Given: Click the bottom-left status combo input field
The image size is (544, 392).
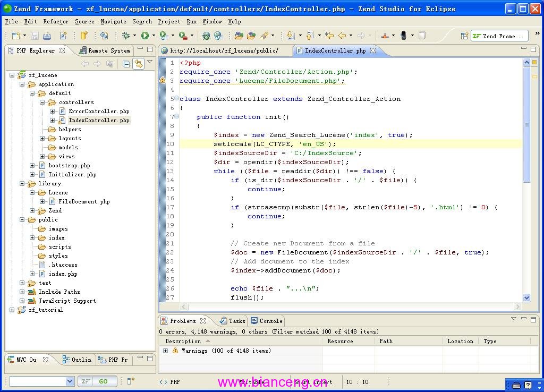Looking at the screenshot, I should pos(38,381).
